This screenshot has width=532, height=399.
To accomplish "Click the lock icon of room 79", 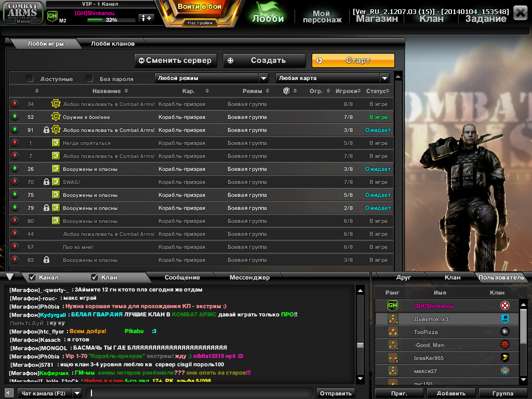I will coord(46,208).
